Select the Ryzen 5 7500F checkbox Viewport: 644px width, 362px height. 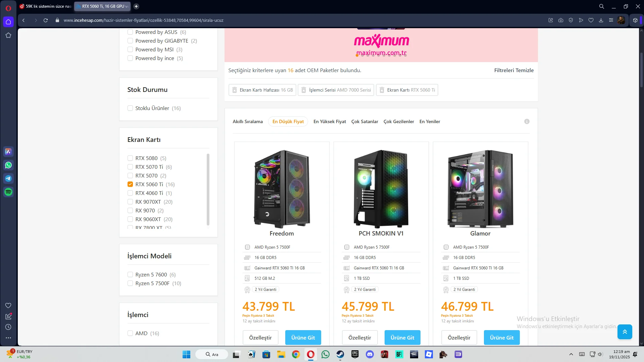(130, 283)
